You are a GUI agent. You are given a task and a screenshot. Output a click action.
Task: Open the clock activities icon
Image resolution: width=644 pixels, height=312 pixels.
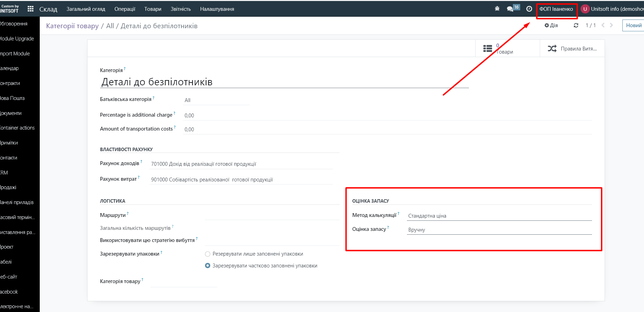pos(529,9)
